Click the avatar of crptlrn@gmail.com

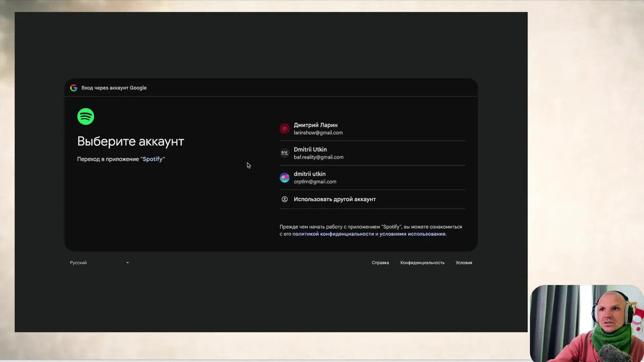[285, 177]
